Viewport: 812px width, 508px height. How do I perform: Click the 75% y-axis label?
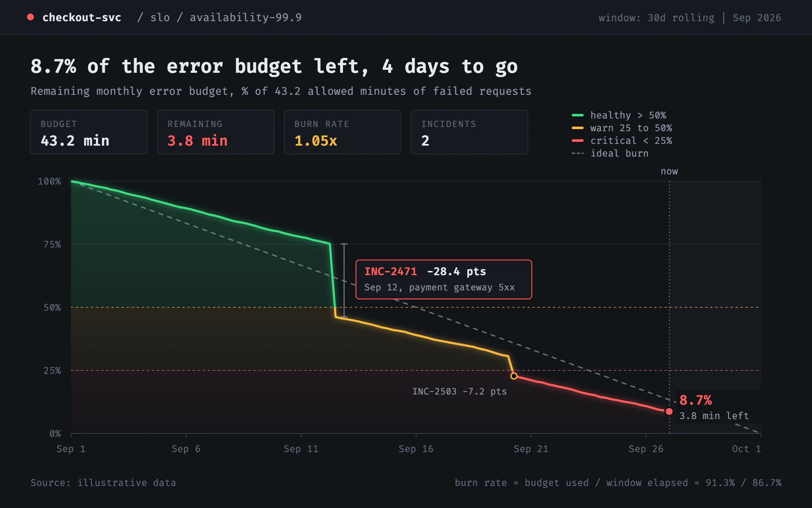[x=52, y=244]
